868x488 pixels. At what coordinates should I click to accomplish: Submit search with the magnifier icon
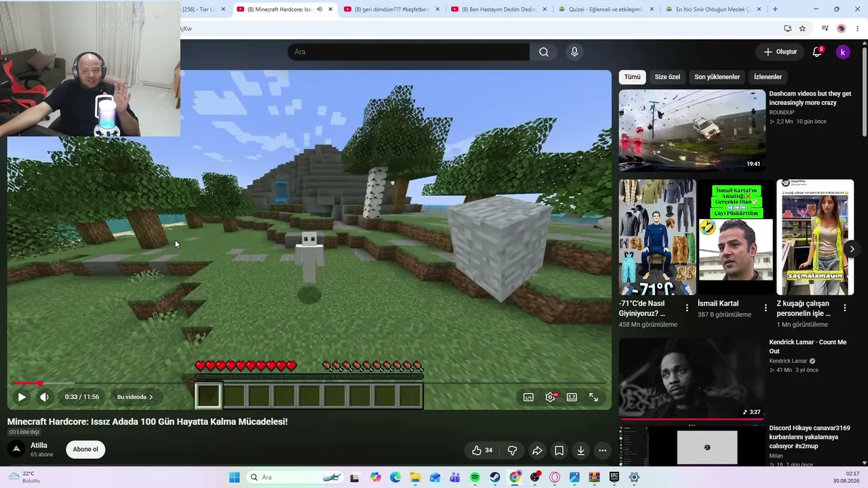pyautogui.click(x=544, y=52)
